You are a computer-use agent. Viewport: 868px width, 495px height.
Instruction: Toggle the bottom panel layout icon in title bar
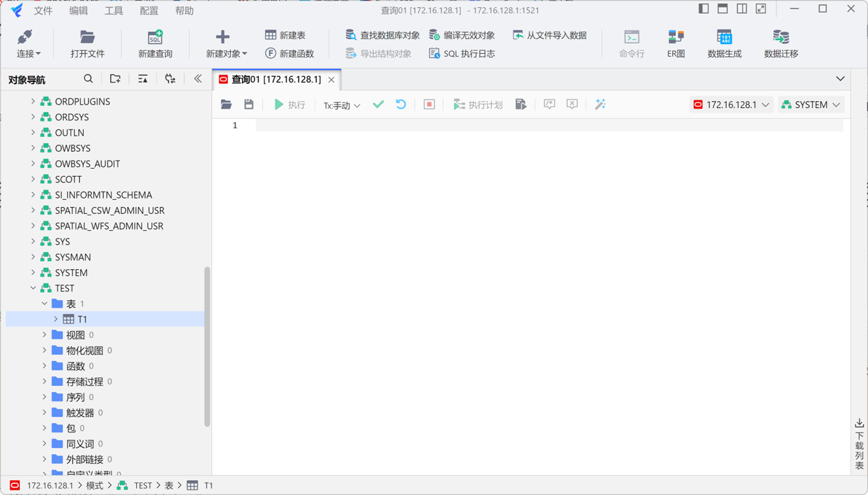coord(722,9)
